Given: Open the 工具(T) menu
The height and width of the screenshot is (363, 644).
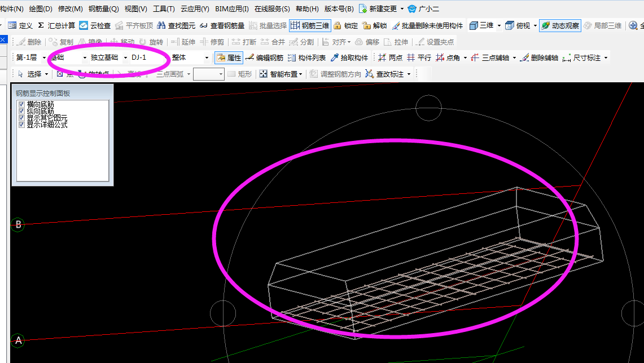Looking at the screenshot, I should pyautogui.click(x=164, y=8).
